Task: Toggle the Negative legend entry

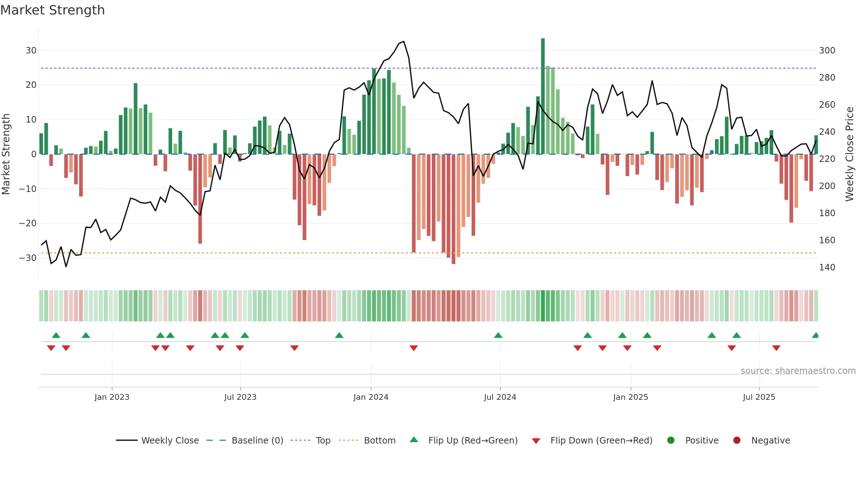Action: (x=761, y=440)
